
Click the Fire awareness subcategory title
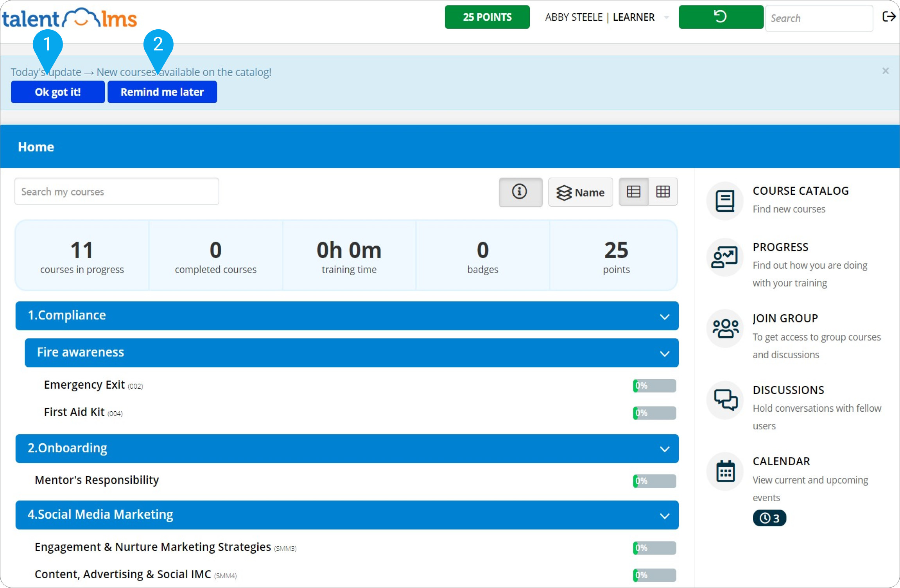click(81, 352)
